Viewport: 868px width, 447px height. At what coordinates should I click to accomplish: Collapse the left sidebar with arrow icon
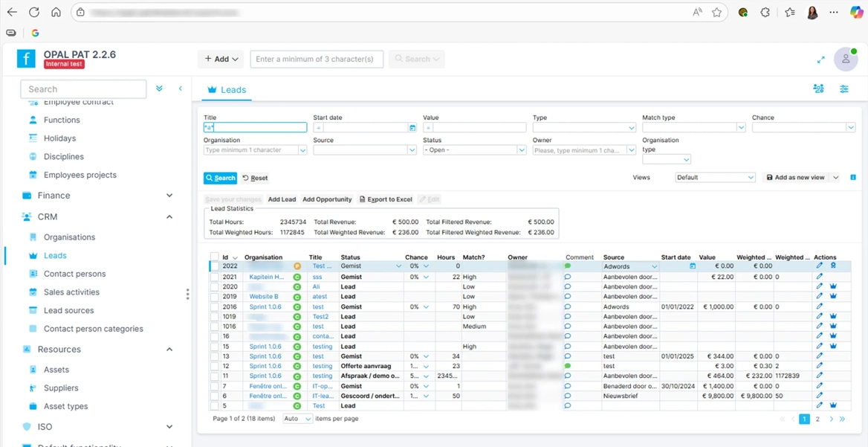[180, 89]
